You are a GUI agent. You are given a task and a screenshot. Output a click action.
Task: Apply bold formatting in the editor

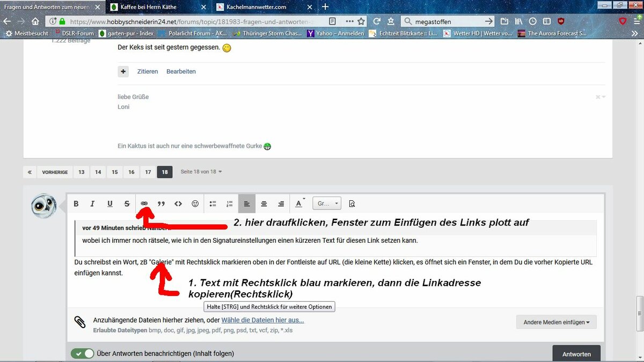[x=76, y=204]
